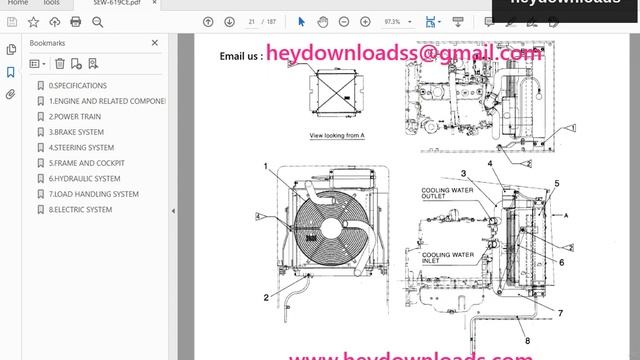Print the document
The image size is (640, 360).
(76, 22)
